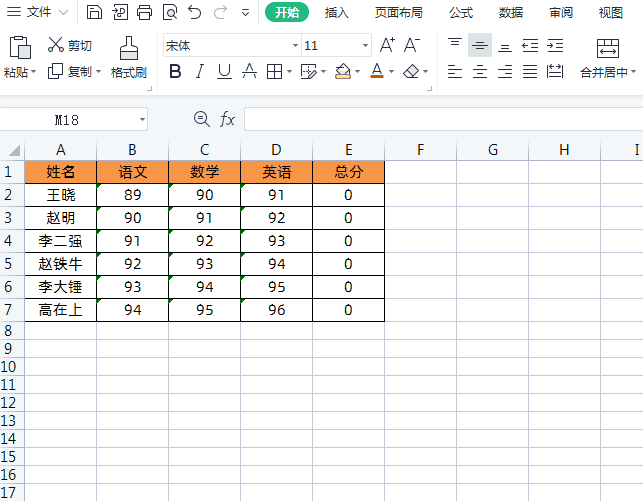Image resolution: width=643 pixels, height=501 pixels.
Task: Click the fill color bucket swatch
Action: coord(343,71)
